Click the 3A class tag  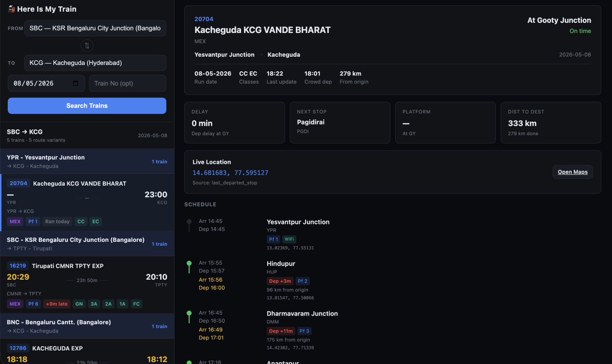pos(93,304)
